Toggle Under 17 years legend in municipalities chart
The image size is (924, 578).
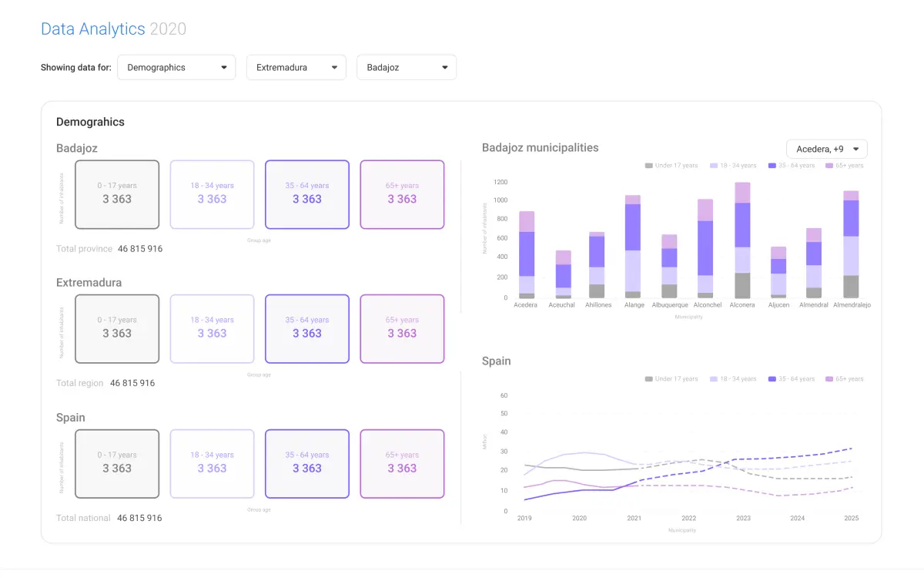[x=671, y=166]
